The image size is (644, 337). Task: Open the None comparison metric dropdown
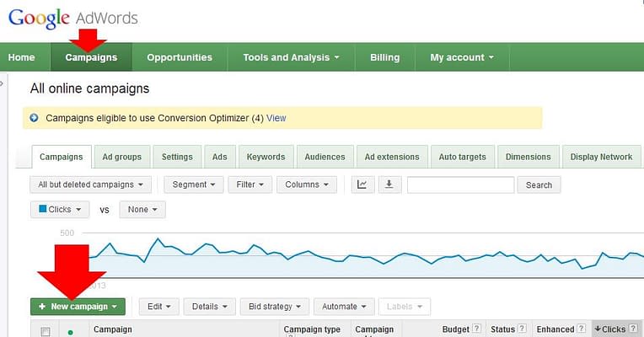tap(142, 209)
